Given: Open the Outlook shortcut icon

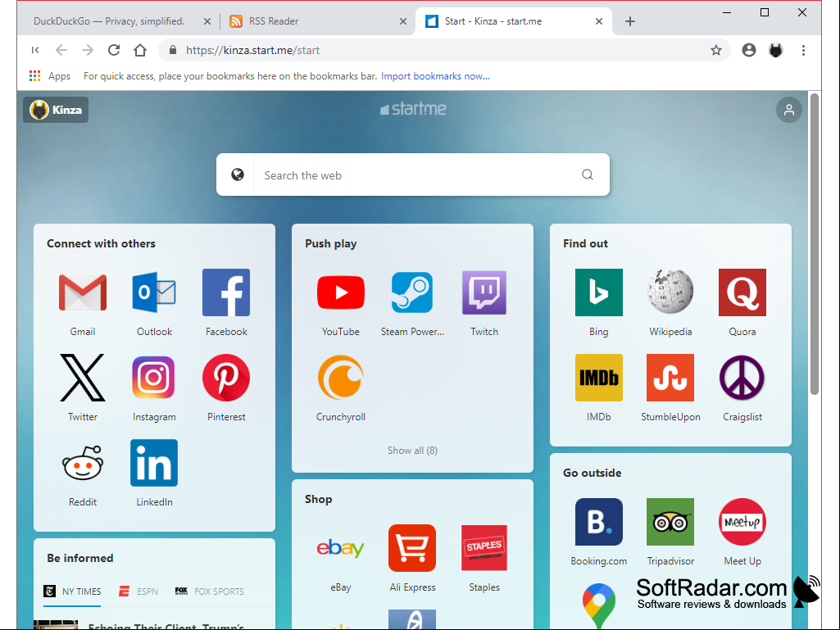Looking at the screenshot, I should [154, 292].
